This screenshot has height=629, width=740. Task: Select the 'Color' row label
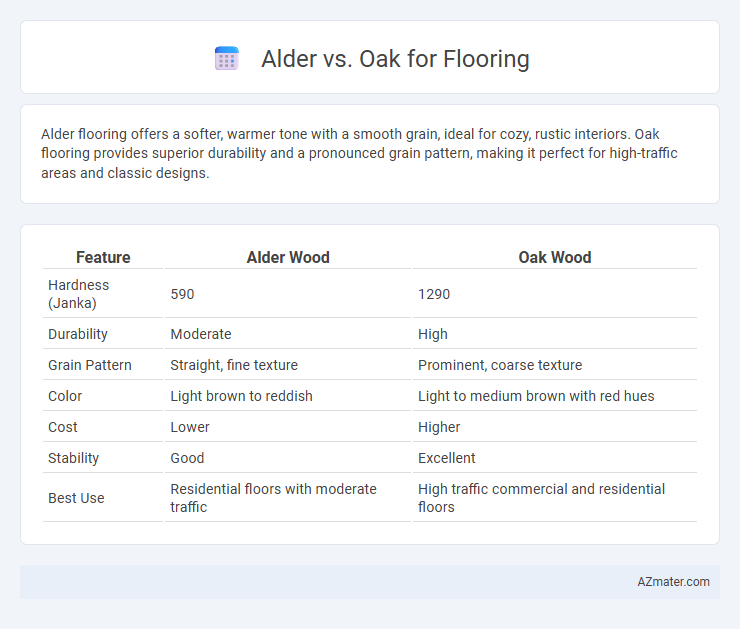(65, 396)
